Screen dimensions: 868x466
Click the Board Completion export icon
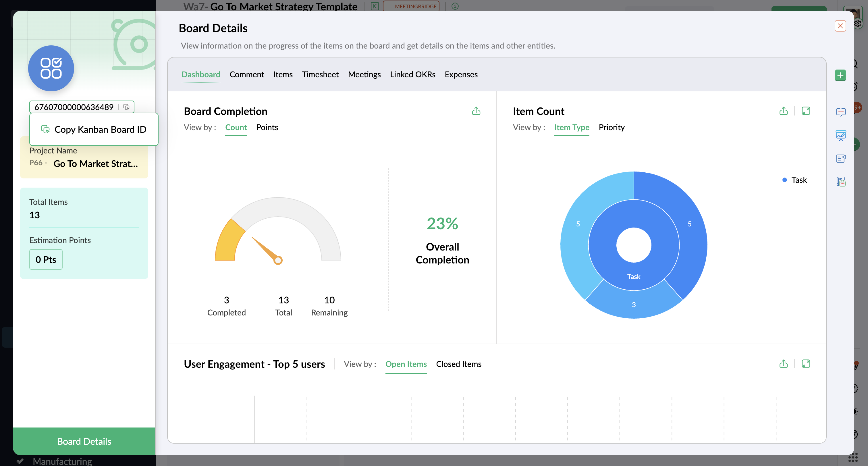476,111
